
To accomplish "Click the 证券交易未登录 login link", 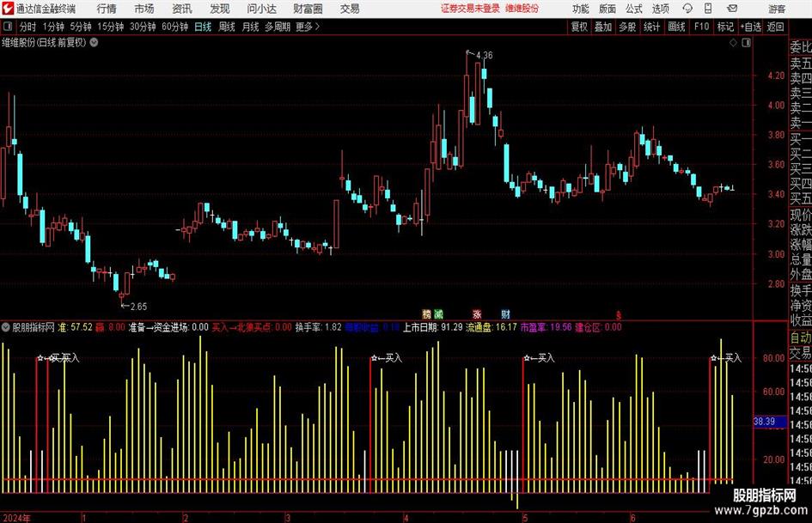I will 470,9.
